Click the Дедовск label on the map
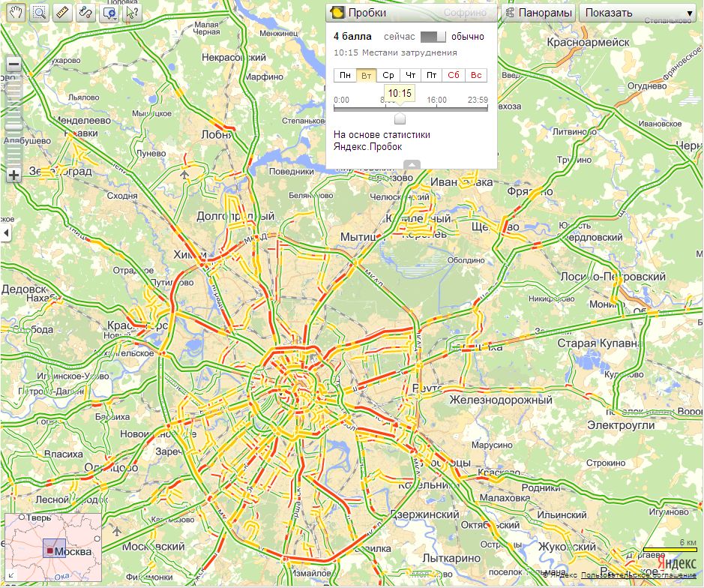Image resolution: width=704 pixels, height=588 pixels. tap(24, 289)
